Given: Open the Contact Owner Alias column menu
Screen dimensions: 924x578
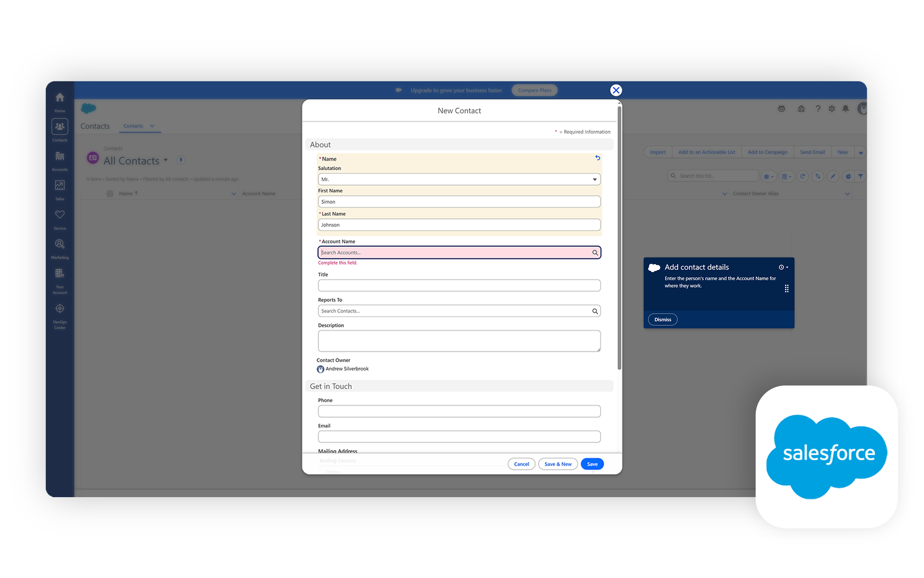Looking at the screenshot, I should tap(848, 194).
